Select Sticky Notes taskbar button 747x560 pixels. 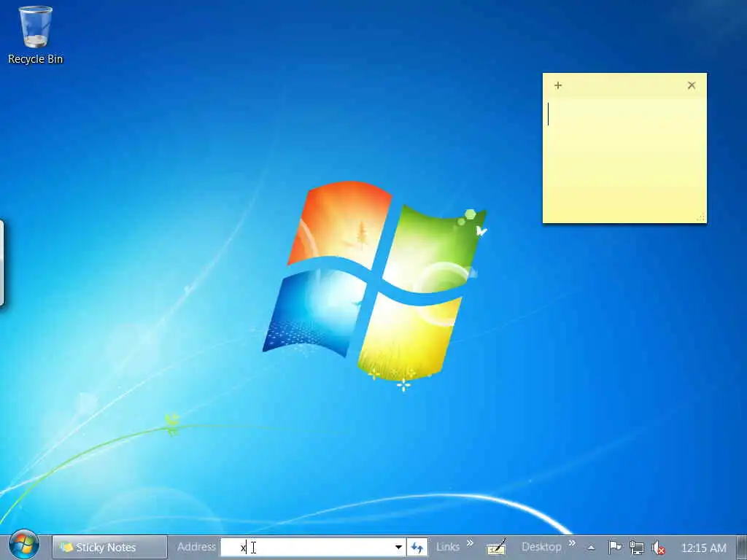click(109, 547)
